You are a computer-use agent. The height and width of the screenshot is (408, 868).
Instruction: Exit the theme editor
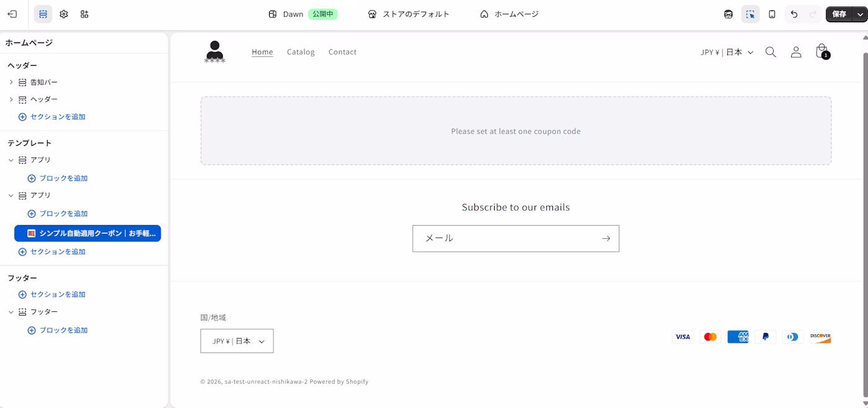pos(12,14)
